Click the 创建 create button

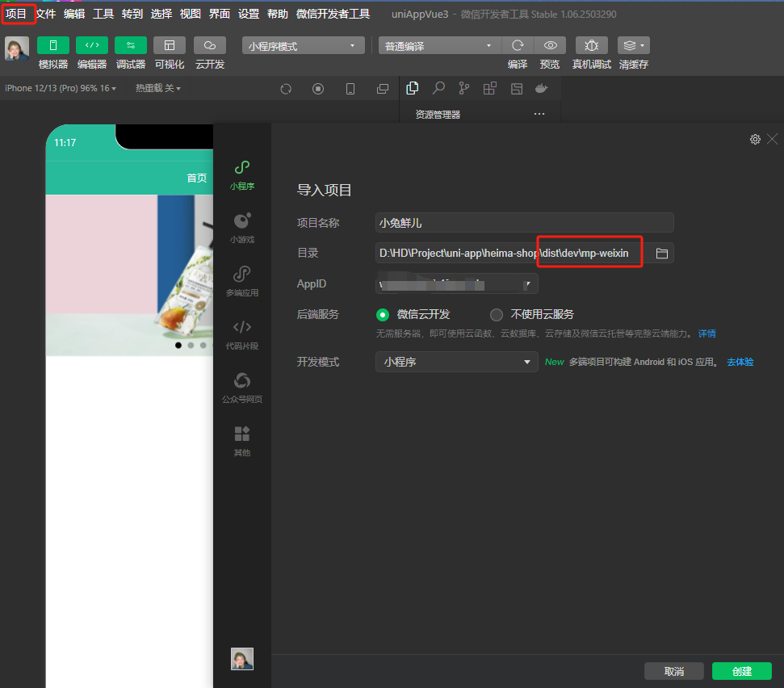click(741, 671)
